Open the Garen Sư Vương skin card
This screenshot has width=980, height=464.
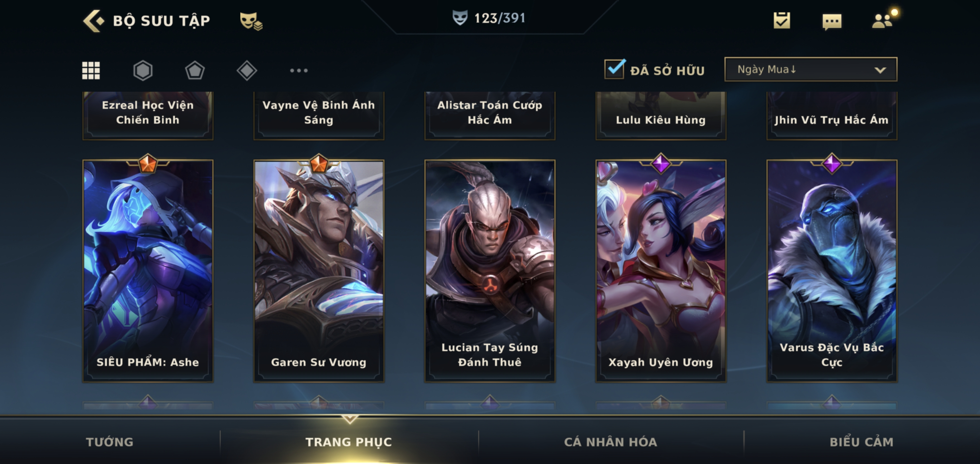pos(319,270)
